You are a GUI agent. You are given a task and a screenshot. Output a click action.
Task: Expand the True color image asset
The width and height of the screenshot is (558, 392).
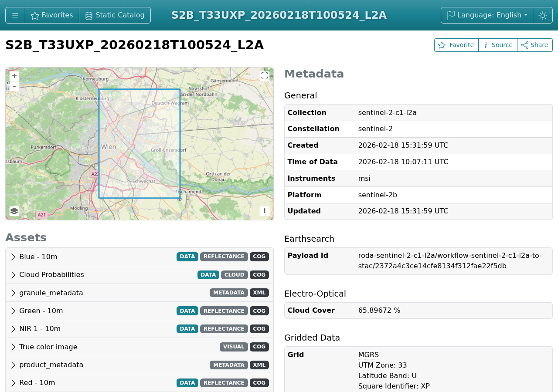(139, 347)
